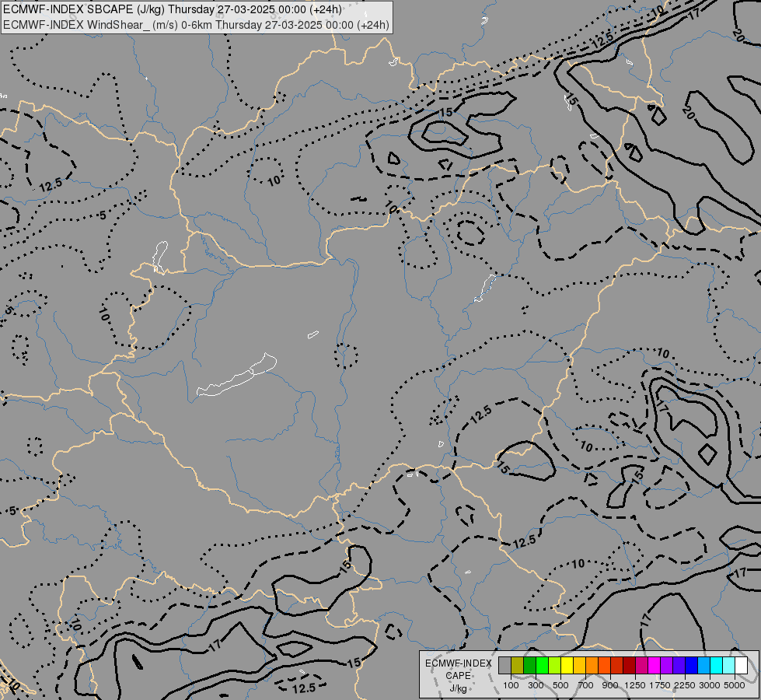Screen dimensions: 761x700
Task: Pick the magenta legend swatch
Action: 655,665
